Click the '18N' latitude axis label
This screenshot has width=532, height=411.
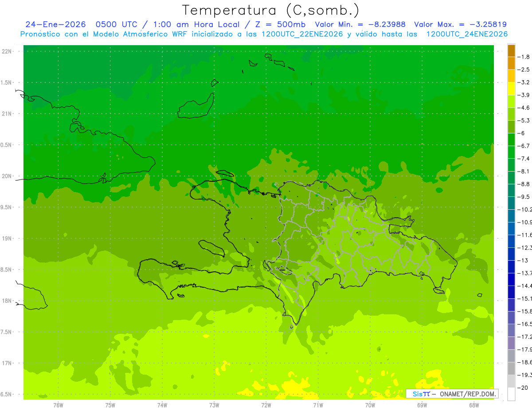pyautogui.click(x=7, y=301)
